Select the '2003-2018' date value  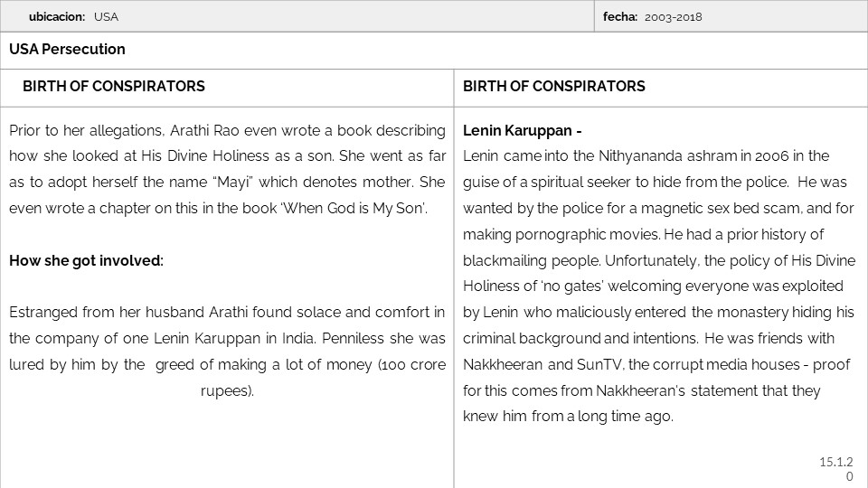click(x=674, y=16)
